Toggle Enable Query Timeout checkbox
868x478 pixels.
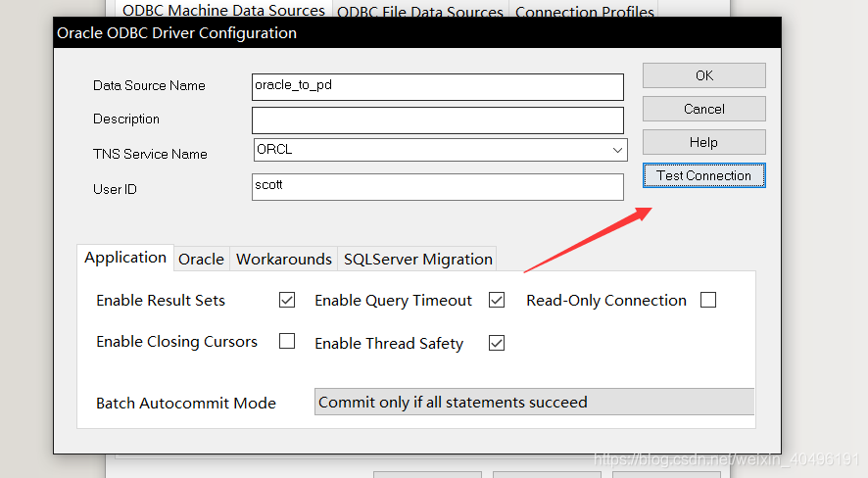point(497,300)
